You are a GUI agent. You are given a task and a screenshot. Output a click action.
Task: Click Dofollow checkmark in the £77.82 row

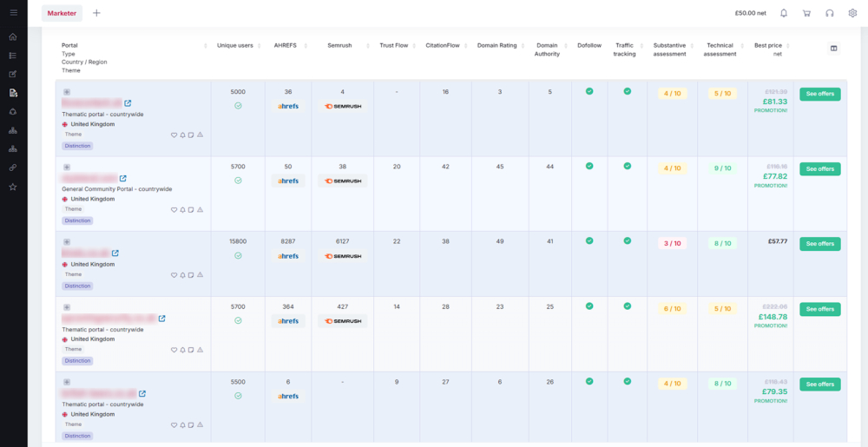589,166
